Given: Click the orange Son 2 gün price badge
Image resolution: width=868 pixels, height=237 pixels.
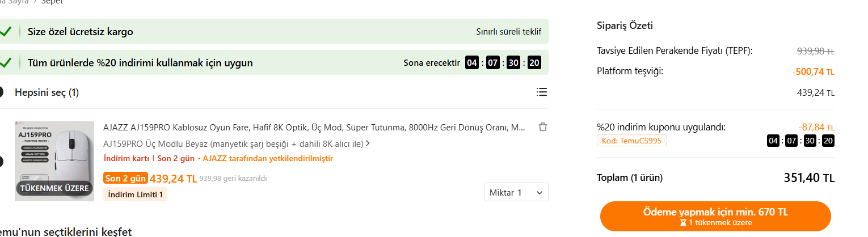Looking at the screenshot, I should 125,179.
